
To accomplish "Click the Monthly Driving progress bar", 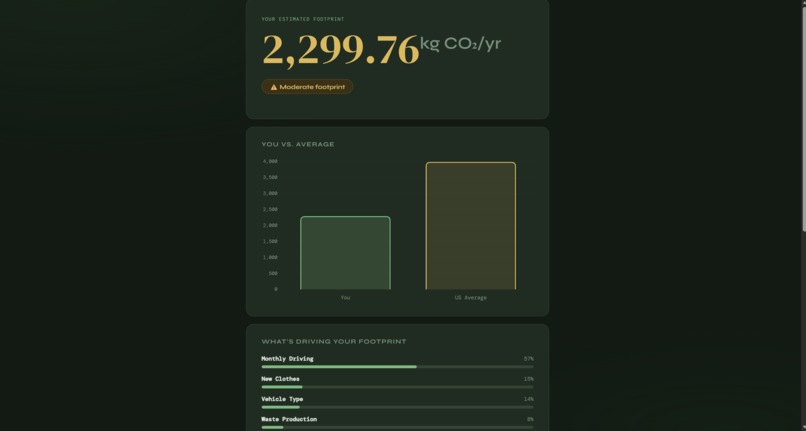I will pyautogui.click(x=397, y=367).
